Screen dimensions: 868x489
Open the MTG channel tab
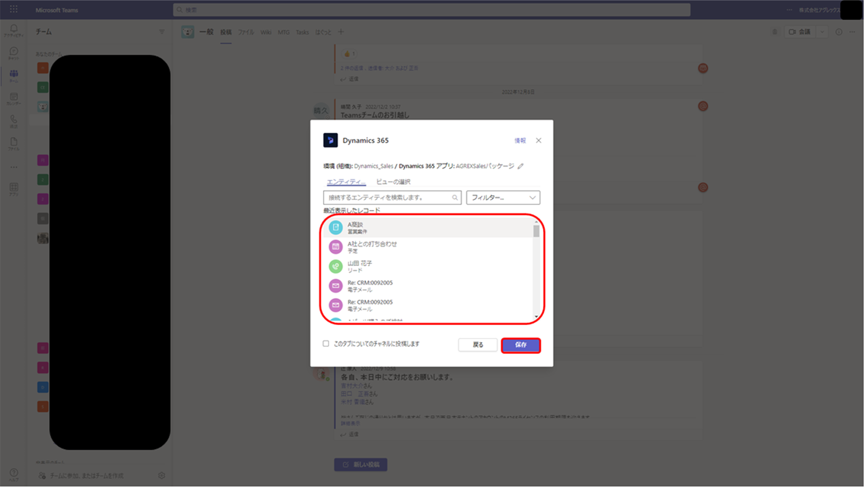(x=284, y=32)
